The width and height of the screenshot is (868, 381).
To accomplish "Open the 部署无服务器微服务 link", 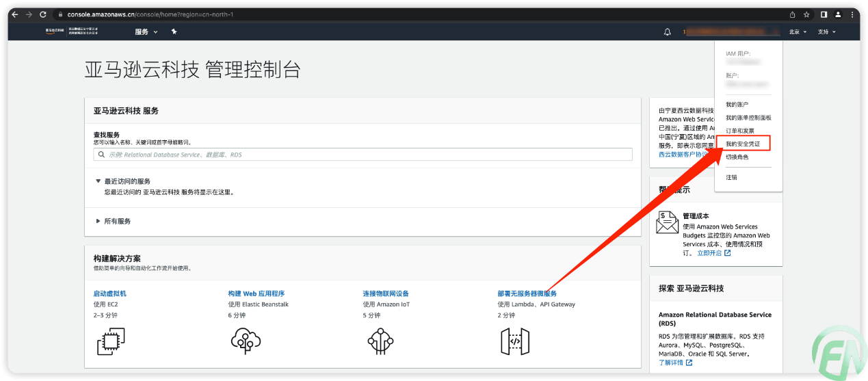I will (527, 293).
